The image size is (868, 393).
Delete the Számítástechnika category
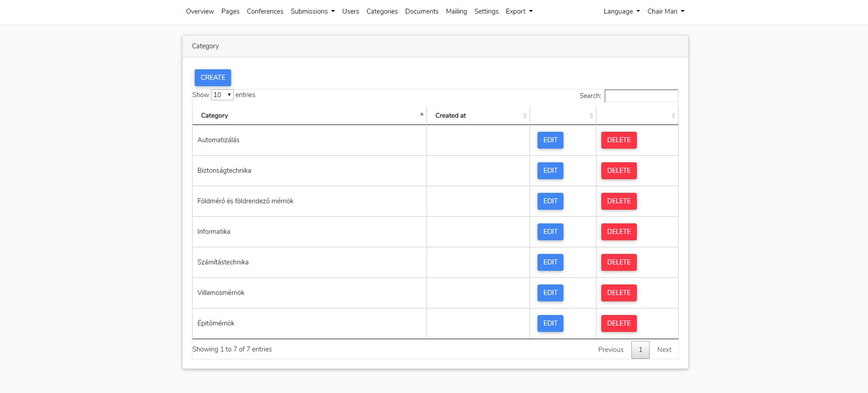point(619,262)
